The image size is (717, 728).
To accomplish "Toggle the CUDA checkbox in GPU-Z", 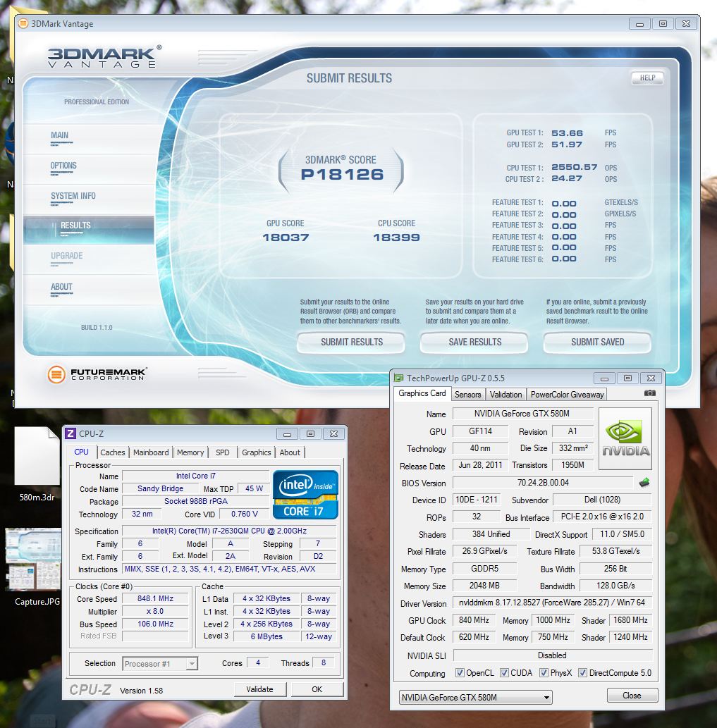I will pyautogui.click(x=504, y=673).
